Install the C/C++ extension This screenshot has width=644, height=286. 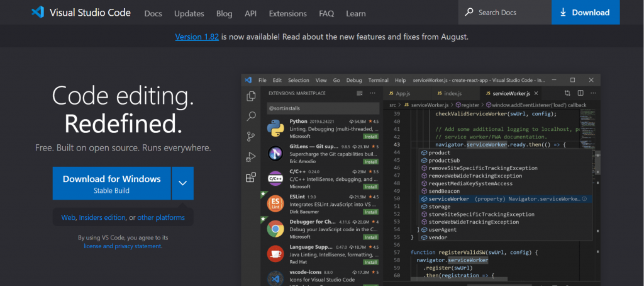[x=371, y=186]
